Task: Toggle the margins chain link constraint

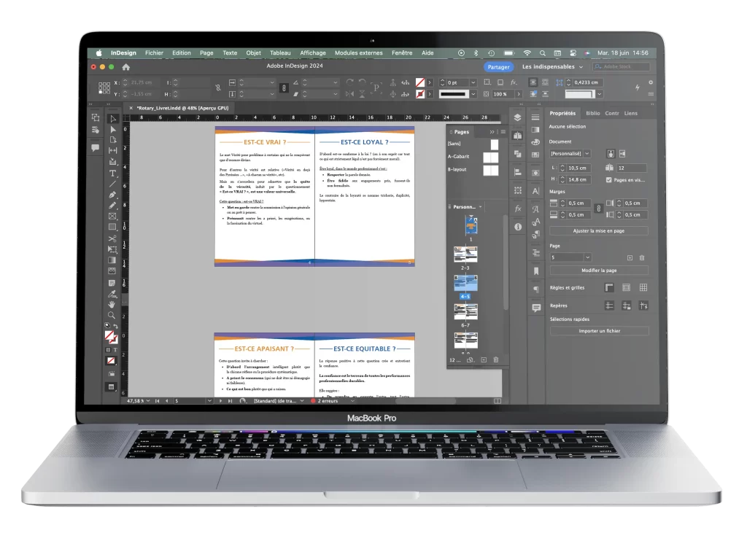Action: (x=598, y=209)
